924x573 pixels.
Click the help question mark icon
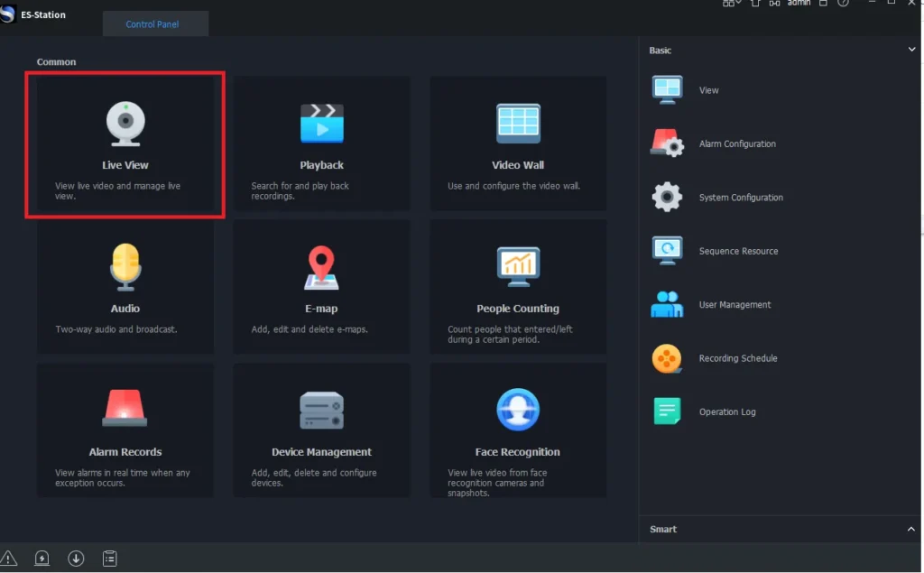[x=842, y=4]
